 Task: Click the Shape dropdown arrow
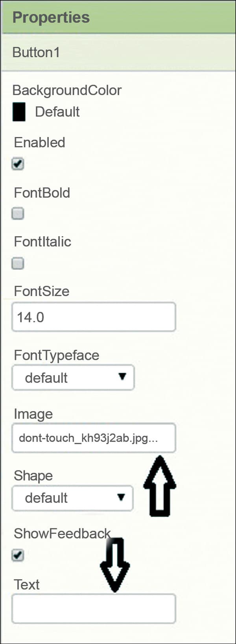[121, 497]
